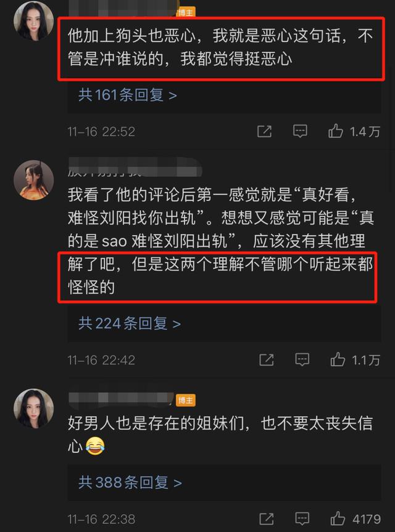The width and height of the screenshot is (395, 532).
Task: Tap share icon on 22:52 comment
Action: (264, 131)
